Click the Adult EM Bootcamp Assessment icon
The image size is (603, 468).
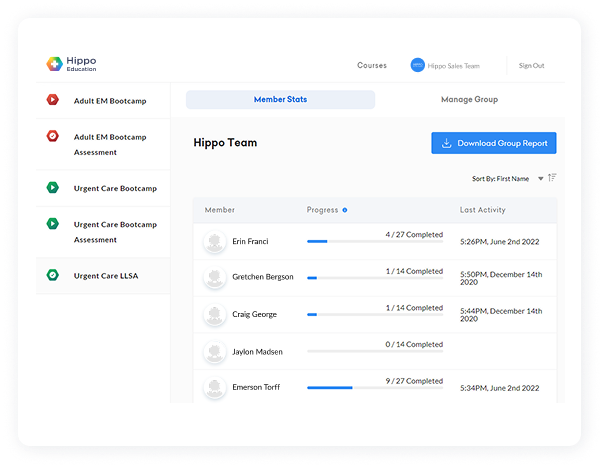52,136
